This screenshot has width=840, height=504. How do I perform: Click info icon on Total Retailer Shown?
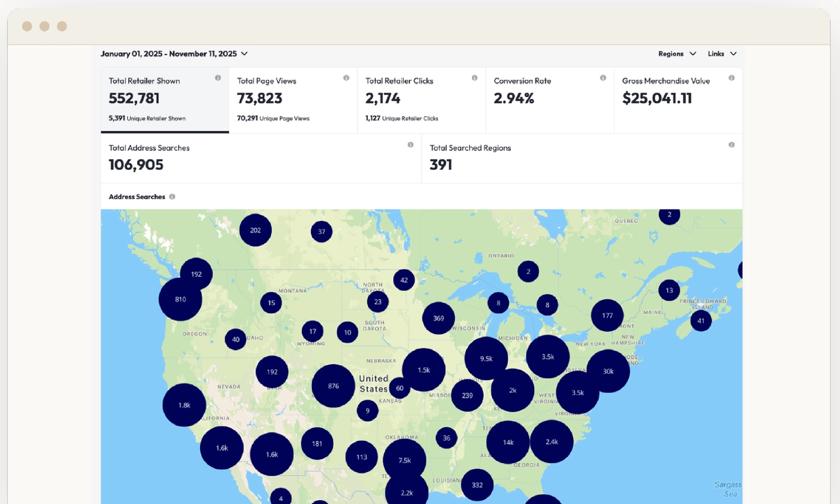tap(218, 78)
